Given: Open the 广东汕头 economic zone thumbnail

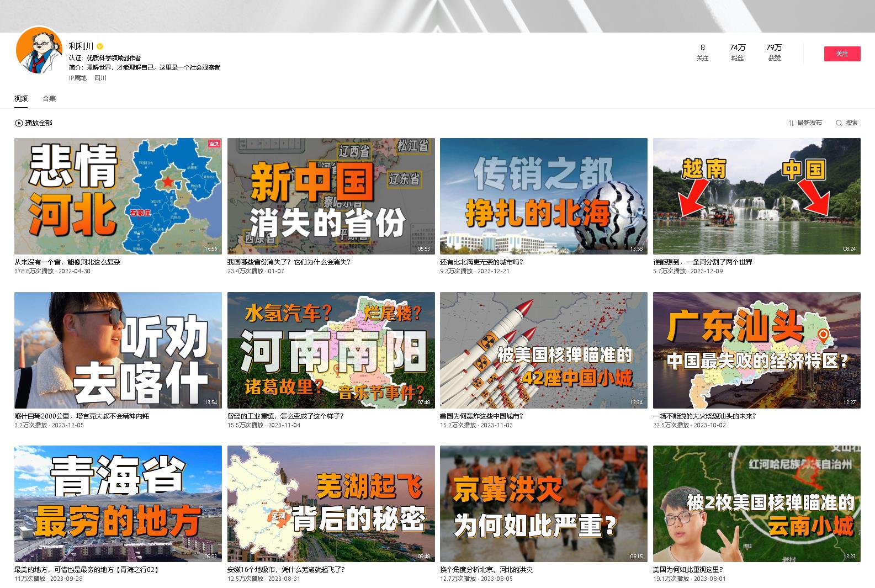Looking at the screenshot, I should click(x=756, y=350).
